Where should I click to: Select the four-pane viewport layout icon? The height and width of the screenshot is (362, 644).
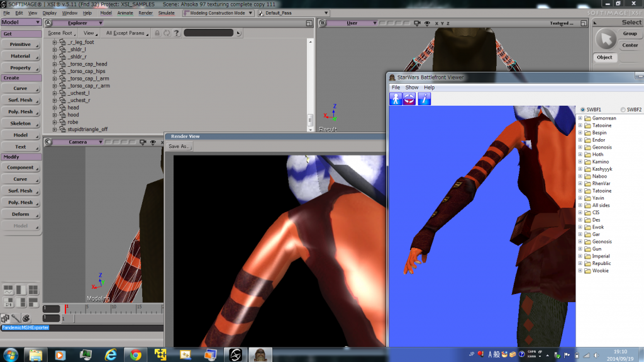(x=33, y=290)
